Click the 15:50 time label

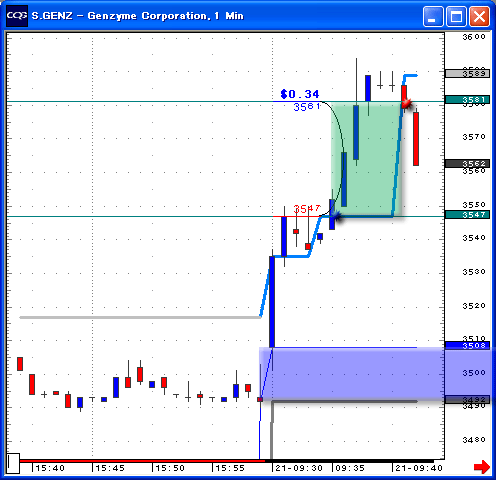tap(170, 468)
